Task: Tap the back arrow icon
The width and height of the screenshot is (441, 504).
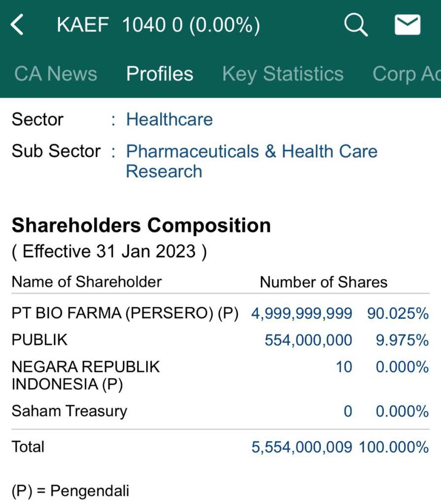Action: coord(17,25)
